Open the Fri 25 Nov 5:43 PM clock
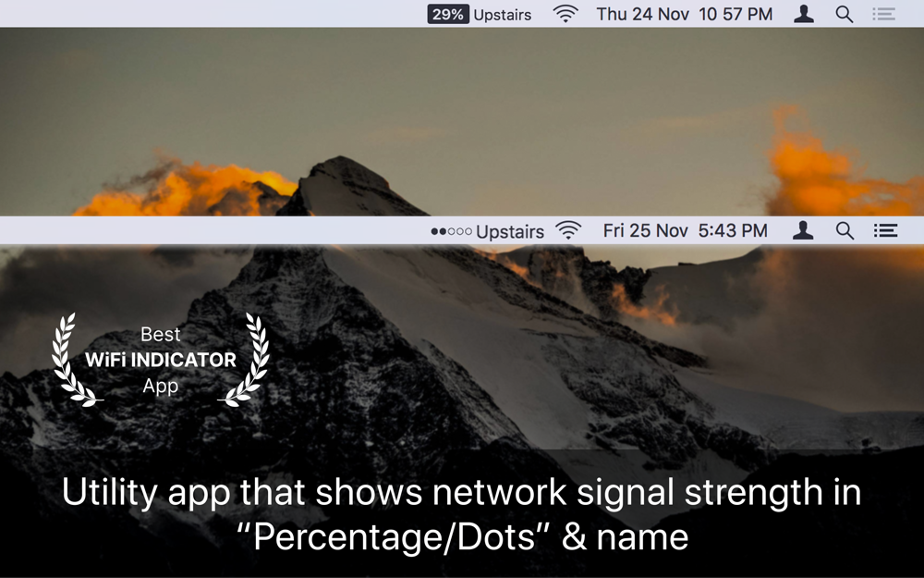Viewport: 924px width, 578px height. point(686,230)
